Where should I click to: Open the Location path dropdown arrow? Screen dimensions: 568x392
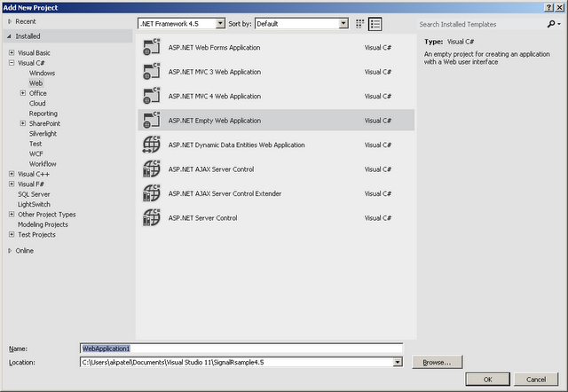(398, 362)
